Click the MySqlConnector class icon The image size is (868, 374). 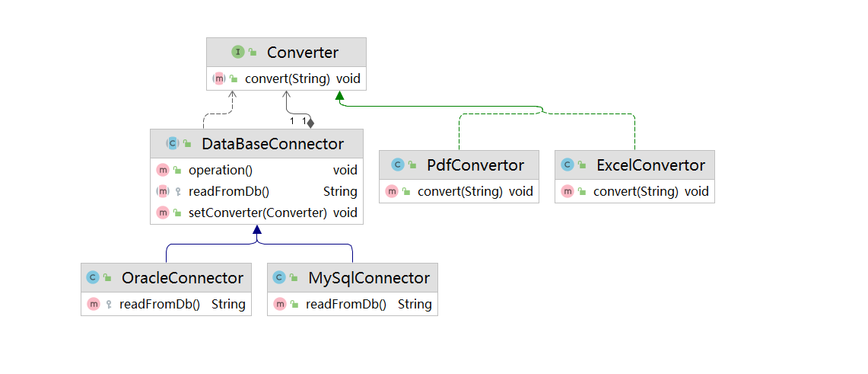coord(279,278)
